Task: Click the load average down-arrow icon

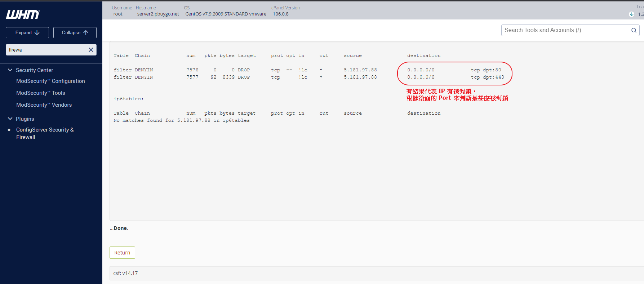Action: point(631,14)
